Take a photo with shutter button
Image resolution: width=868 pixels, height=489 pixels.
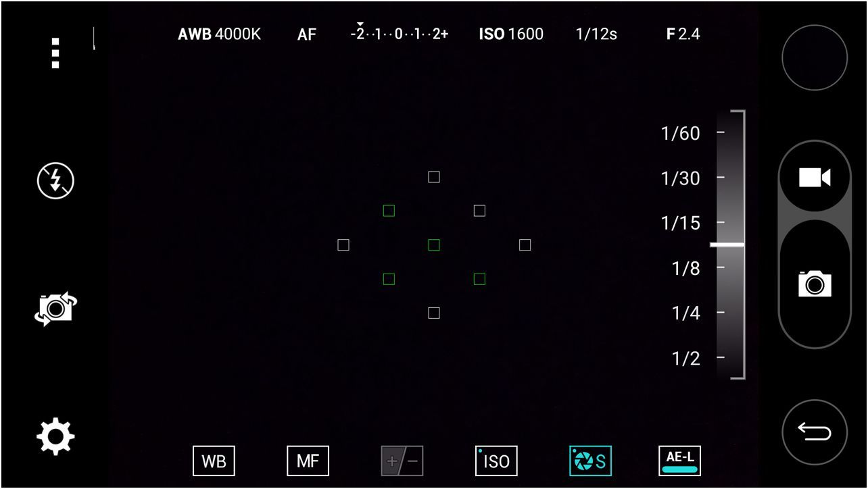pos(815,284)
